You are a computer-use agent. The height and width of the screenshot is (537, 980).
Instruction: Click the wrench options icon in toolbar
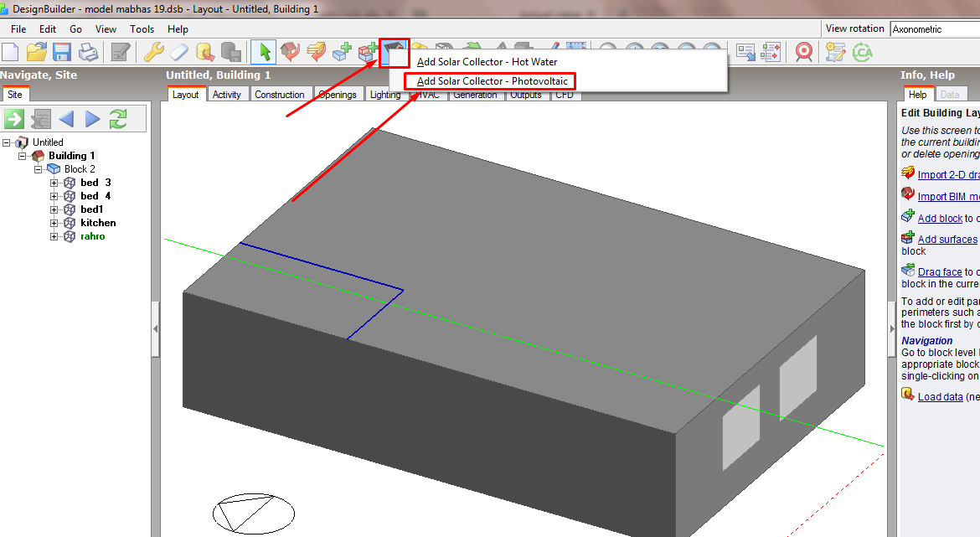point(153,52)
